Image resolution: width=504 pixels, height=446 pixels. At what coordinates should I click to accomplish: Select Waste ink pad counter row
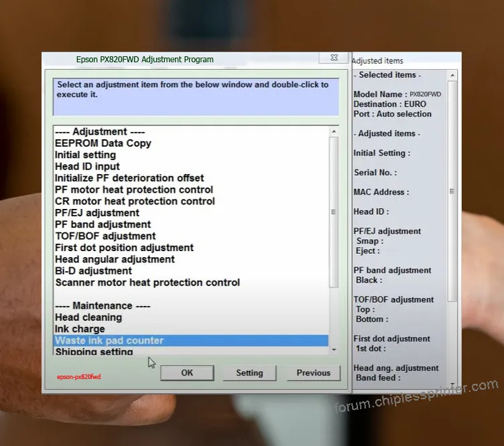[x=191, y=340]
